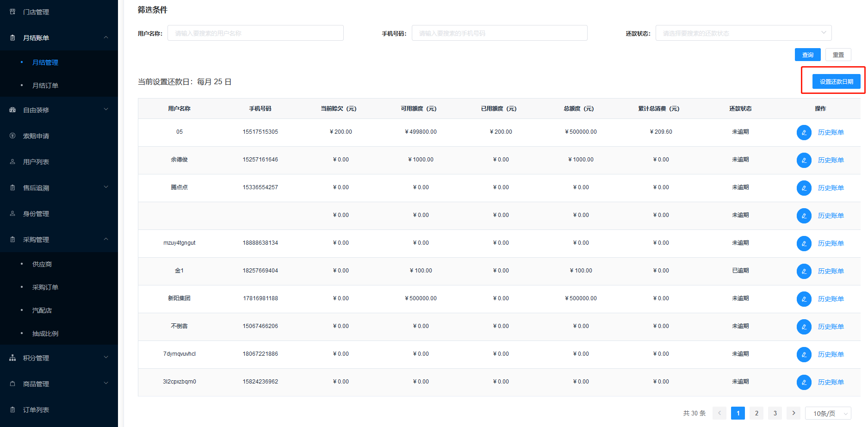Collapse the 月结账单 submenu chevron
The height and width of the screenshot is (427, 868).
pyautogui.click(x=106, y=37)
